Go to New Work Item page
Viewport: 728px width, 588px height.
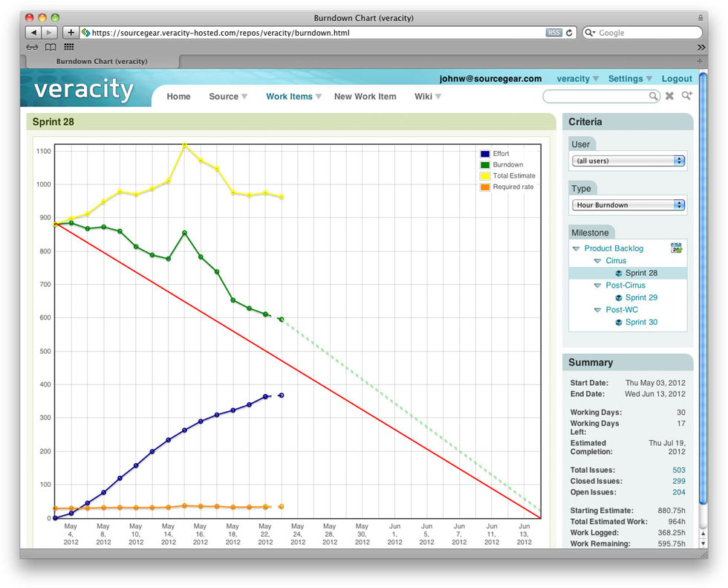(x=365, y=97)
